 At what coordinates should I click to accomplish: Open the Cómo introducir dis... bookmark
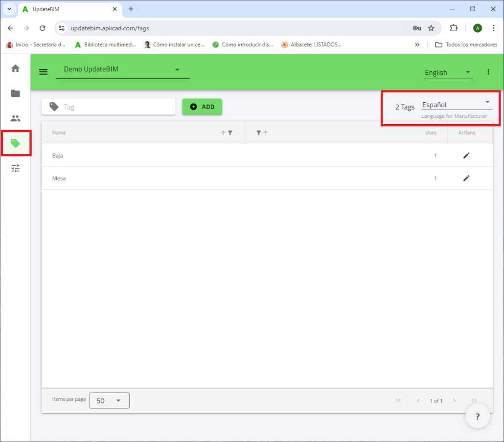click(243, 44)
